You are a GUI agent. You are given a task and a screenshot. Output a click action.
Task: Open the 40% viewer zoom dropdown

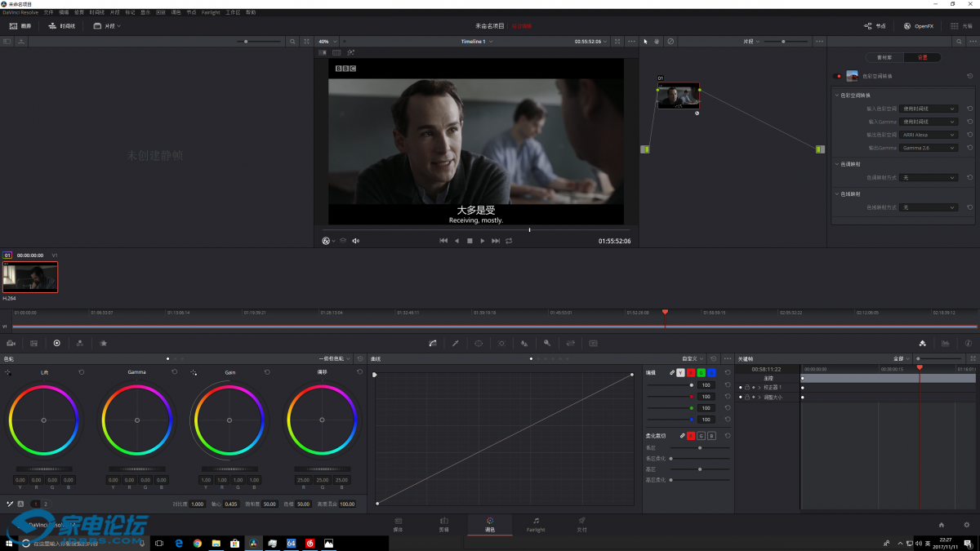[327, 41]
